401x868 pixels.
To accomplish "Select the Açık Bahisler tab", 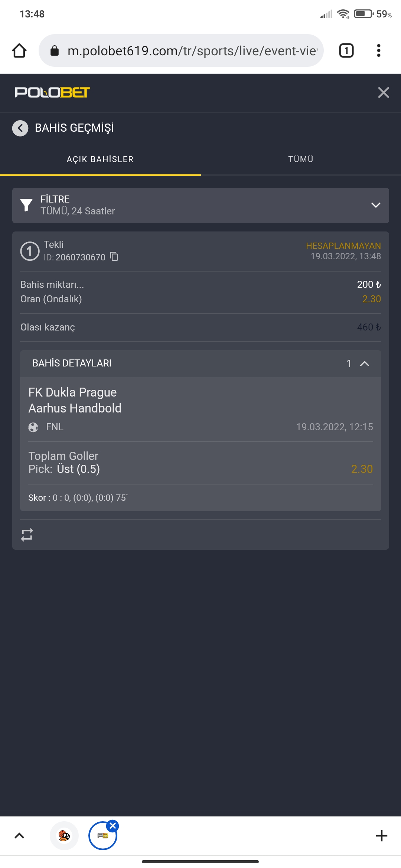I will (100, 160).
